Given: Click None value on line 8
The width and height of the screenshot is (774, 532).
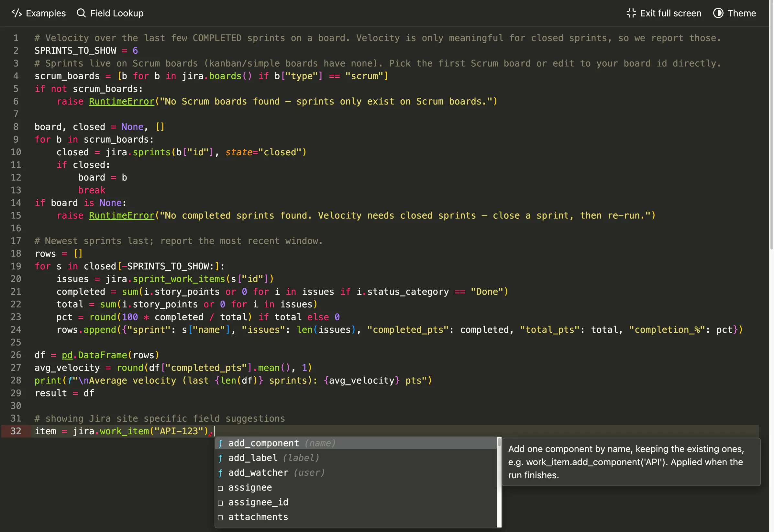Looking at the screenshot, I should pyautogui.click(x=132, y=127).
